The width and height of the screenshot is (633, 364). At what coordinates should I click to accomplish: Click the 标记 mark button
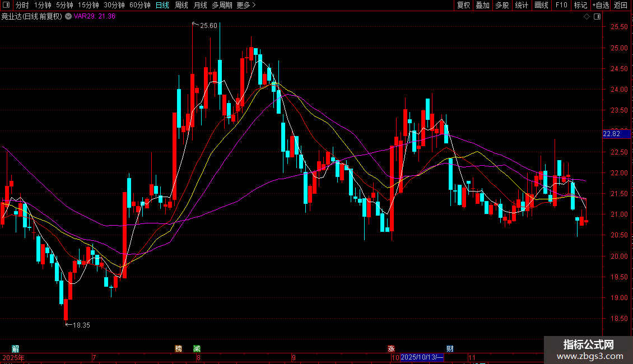[580, 5]
